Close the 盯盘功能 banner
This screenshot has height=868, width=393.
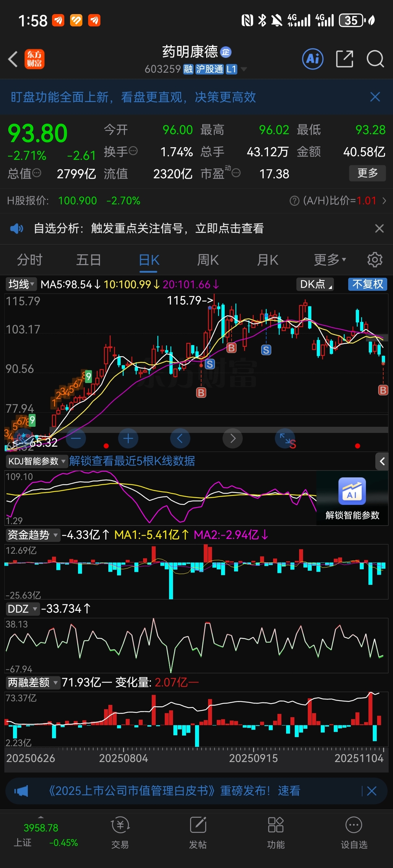pos(375,97)
